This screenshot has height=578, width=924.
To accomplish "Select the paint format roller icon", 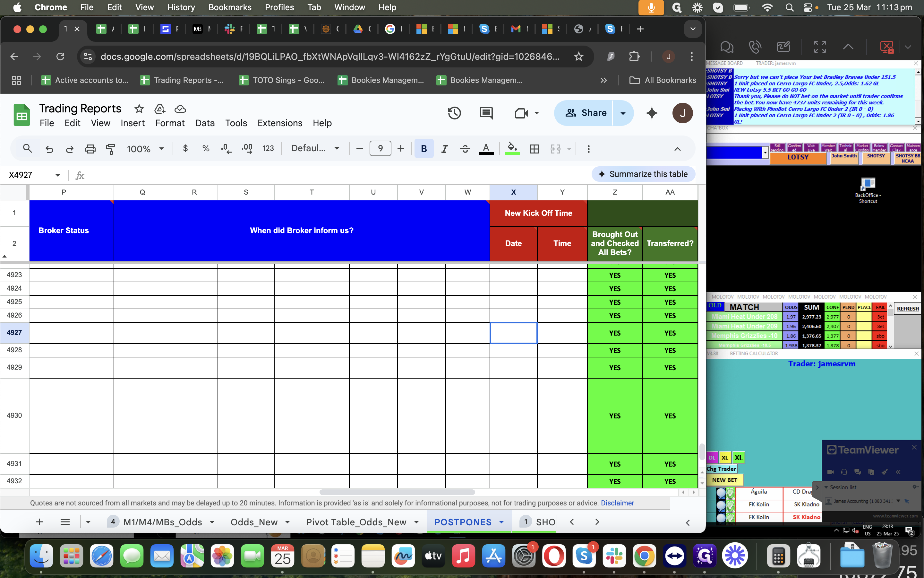I will (111, 149).
